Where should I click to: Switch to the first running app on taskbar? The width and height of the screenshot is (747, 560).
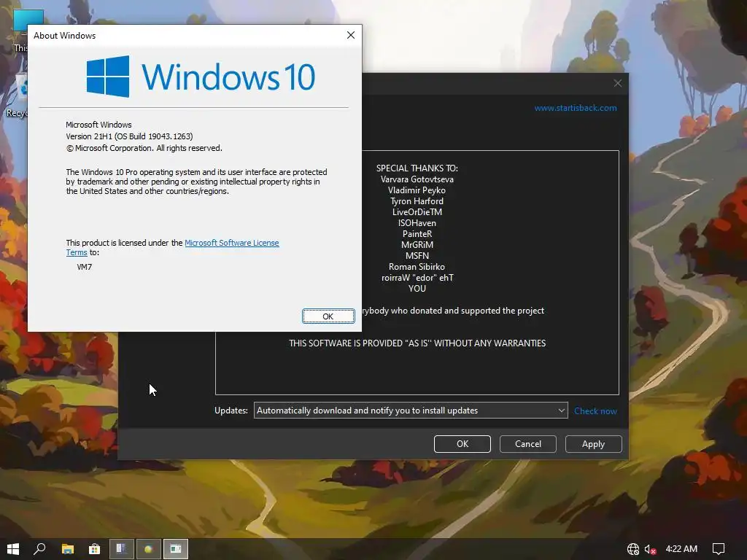tap(122, 549)
